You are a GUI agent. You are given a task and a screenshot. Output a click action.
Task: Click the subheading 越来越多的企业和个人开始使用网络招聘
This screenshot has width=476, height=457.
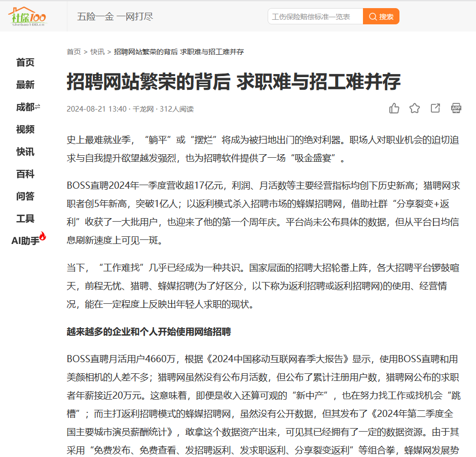click(x=149, y=332)
